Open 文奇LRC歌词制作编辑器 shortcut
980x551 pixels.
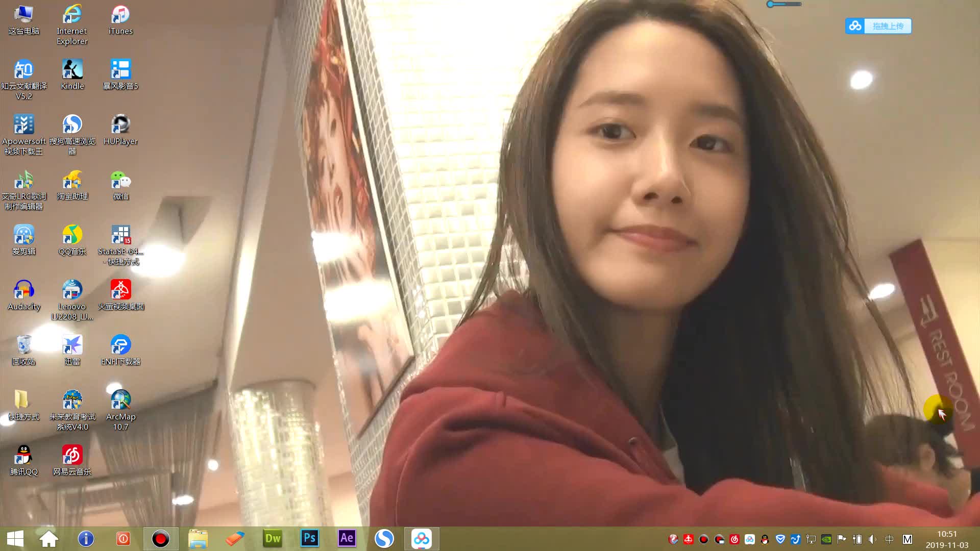23,190
